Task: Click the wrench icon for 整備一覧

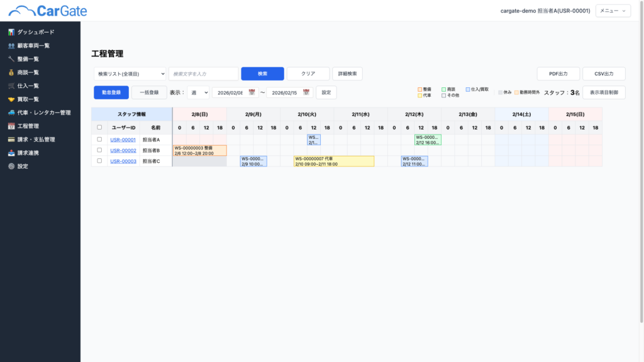Action: click(11, 59)
